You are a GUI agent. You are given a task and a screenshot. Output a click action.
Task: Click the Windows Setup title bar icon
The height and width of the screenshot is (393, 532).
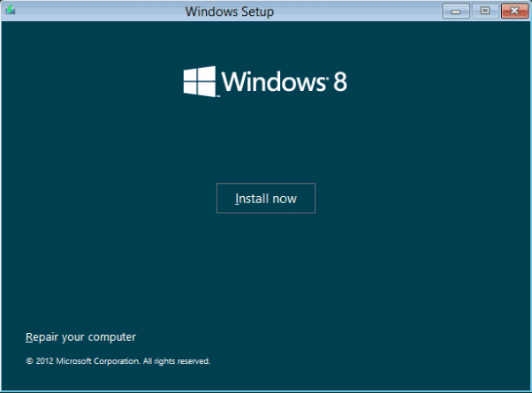11,11
